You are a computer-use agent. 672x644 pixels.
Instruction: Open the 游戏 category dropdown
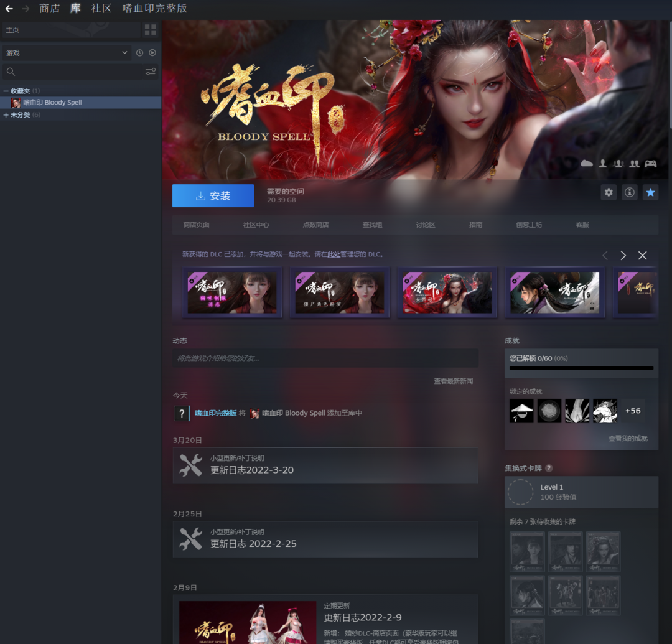point(67,53)
